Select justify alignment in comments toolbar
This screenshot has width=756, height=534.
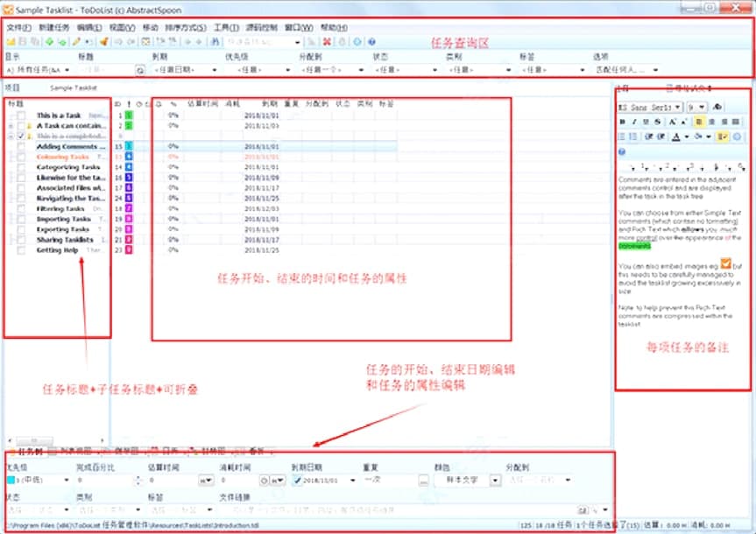(x=735, y=122)
